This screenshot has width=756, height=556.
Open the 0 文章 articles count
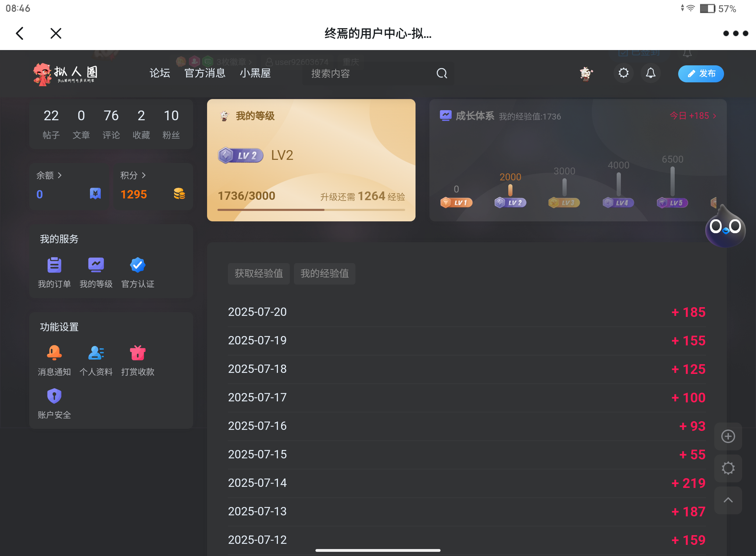coord(81,124)
